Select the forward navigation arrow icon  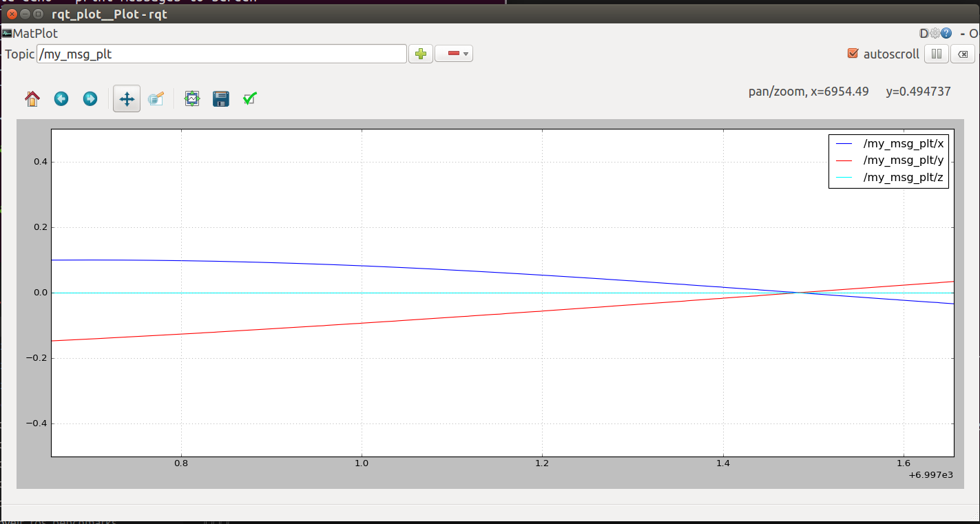point(90,98)
